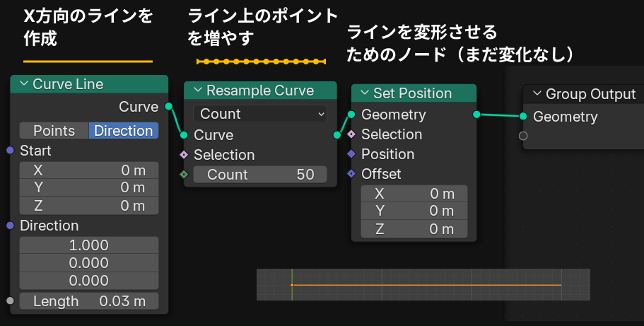This screenshot has width=644, height=326.
Task: Click the Length 0.03 m field
Action: (x=89, y=301)
